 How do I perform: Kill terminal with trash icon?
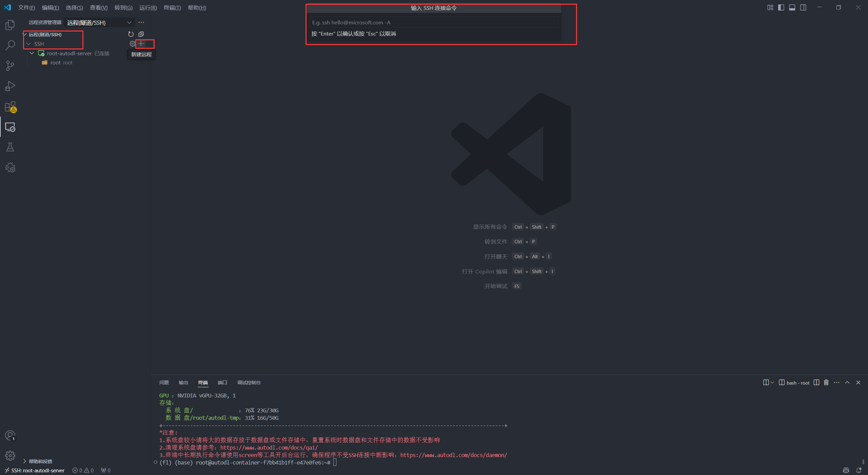826,383
